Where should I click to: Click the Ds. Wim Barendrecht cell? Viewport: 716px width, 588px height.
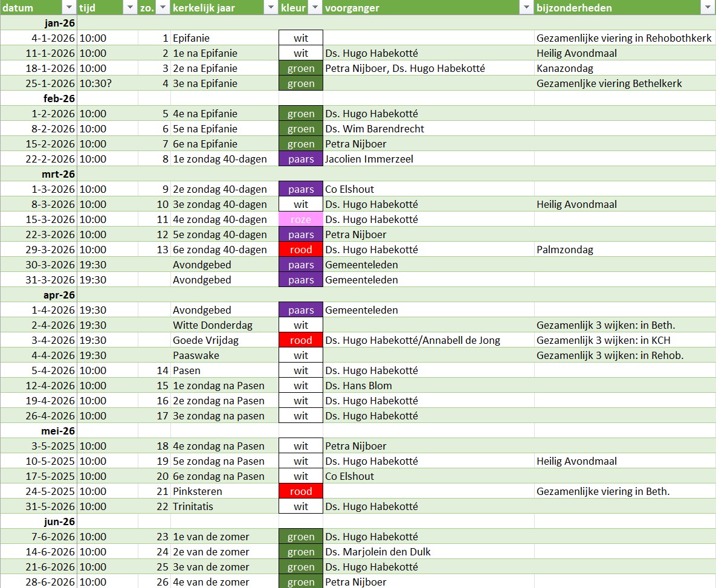coord(428,129)
